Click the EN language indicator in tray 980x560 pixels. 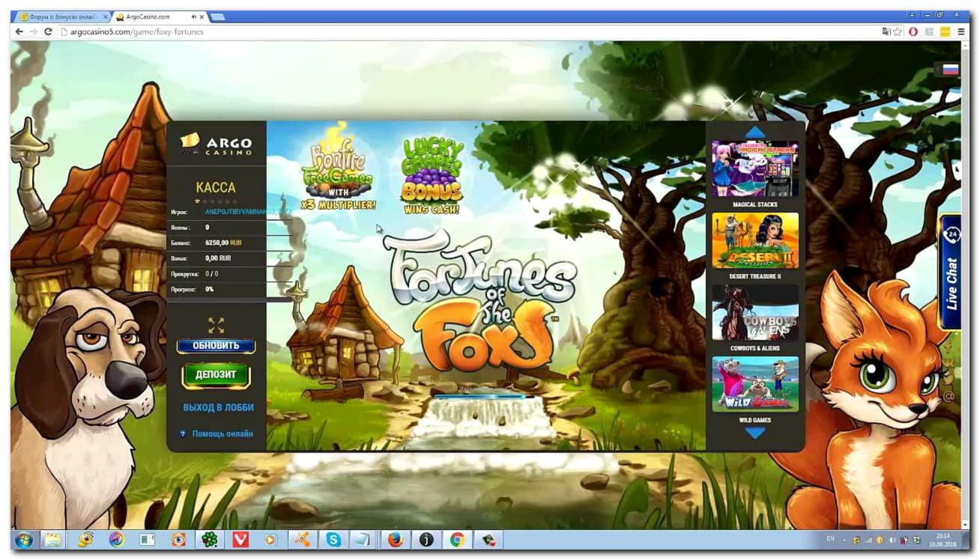click(x=830, y=539)
